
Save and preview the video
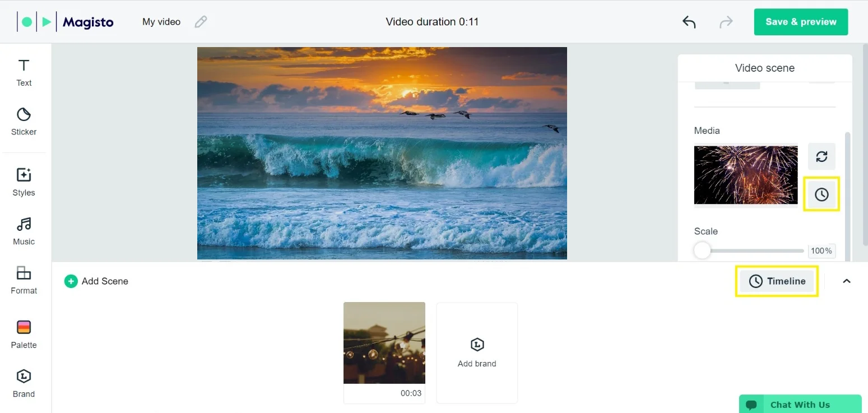(x=801, y=22)
